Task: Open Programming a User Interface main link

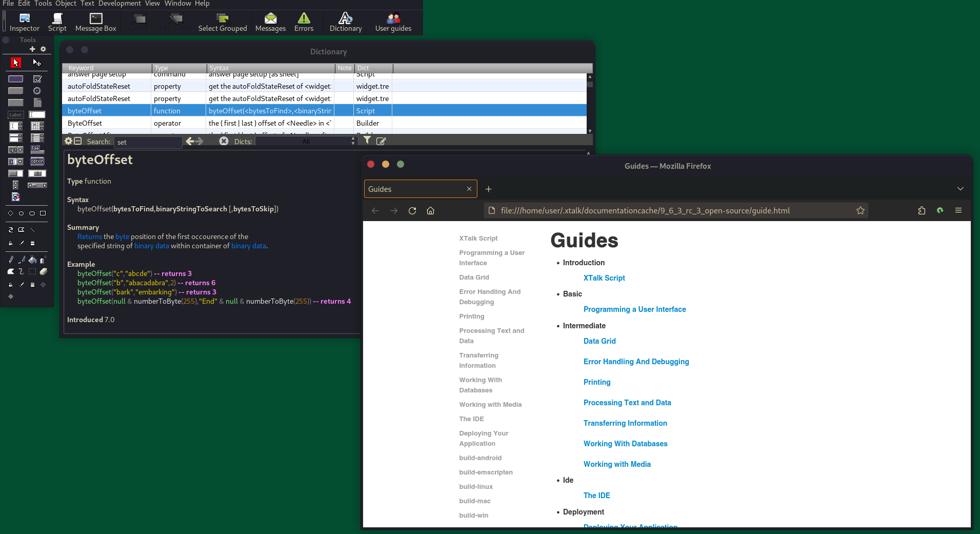Action: (x=634, y=309)
